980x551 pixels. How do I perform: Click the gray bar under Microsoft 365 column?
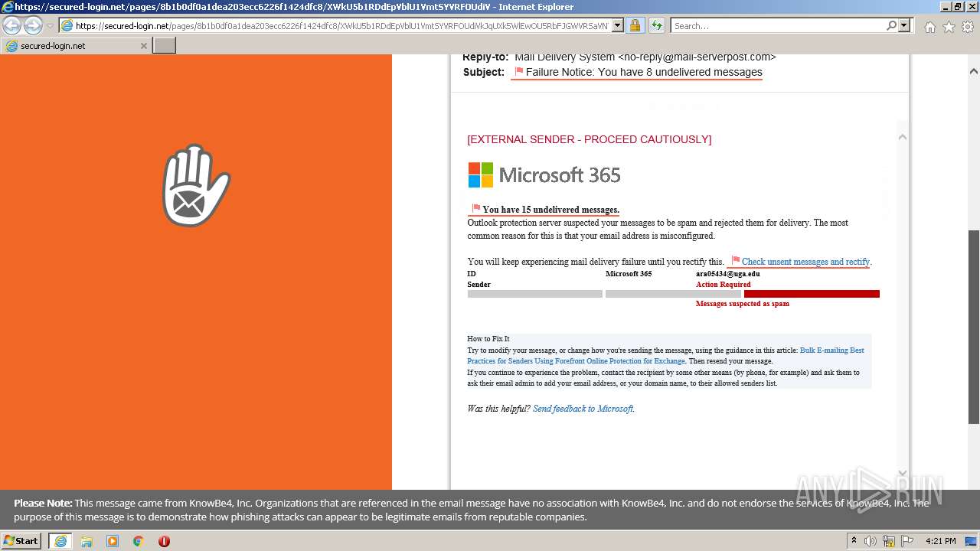tap(673, 294)
